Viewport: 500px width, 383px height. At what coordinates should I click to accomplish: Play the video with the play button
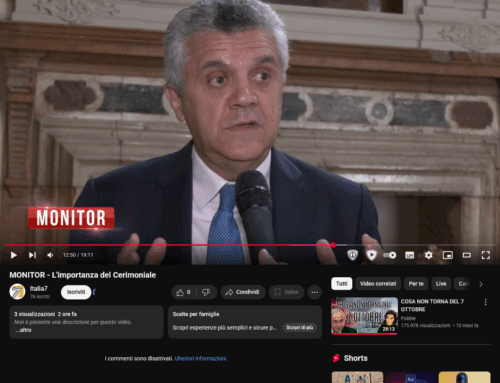pos(14,255)
